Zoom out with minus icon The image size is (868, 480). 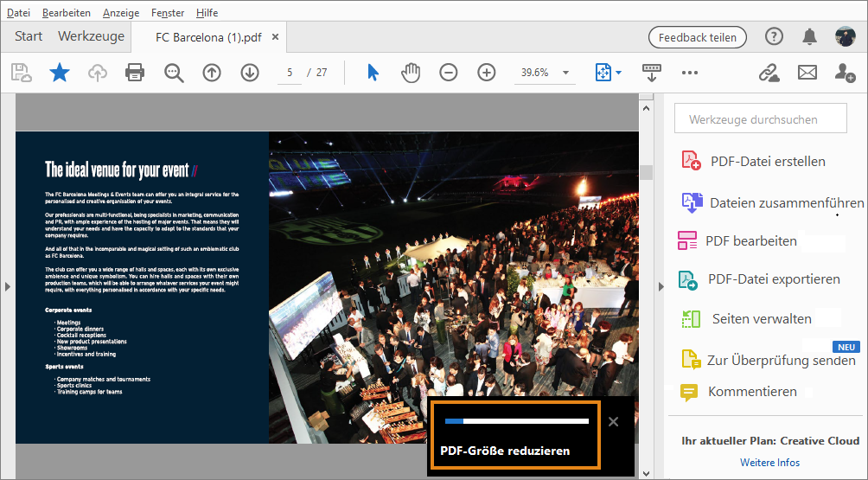click(x=449, y=73)
